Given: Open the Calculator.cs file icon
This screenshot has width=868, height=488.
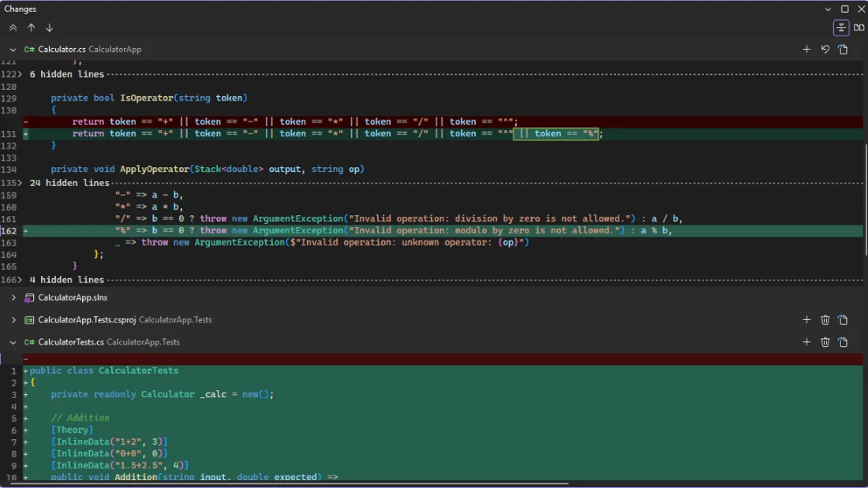Looking at the screenshot, I should tap(843, 49).
